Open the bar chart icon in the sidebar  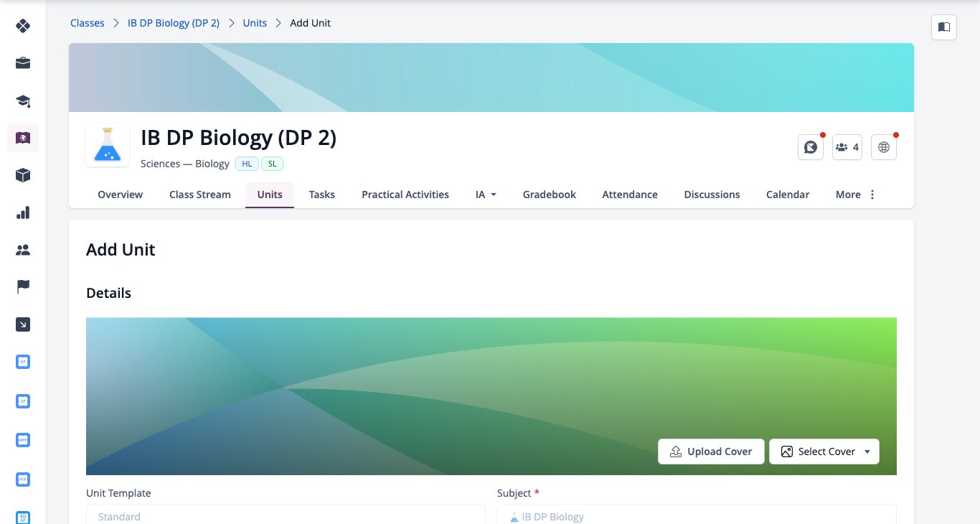pyautogui.click(x=23, y=212)
